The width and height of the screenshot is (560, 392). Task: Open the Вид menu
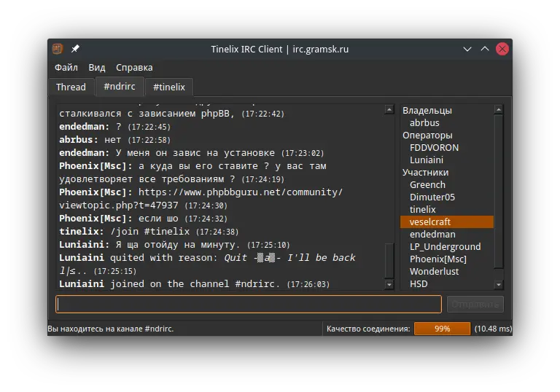tap(97, 68)
